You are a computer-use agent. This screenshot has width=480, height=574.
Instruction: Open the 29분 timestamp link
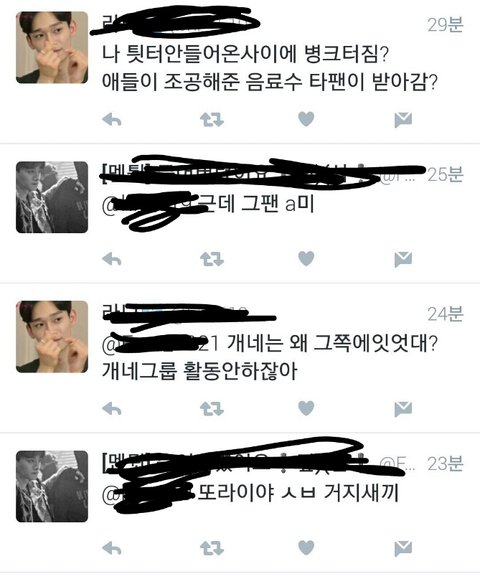coord(445,25)
